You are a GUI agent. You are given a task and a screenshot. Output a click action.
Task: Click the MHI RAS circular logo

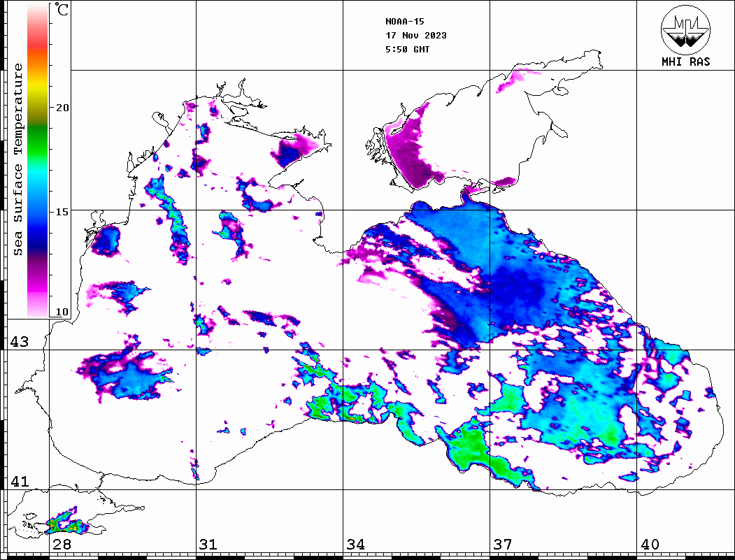coord(685,29)
